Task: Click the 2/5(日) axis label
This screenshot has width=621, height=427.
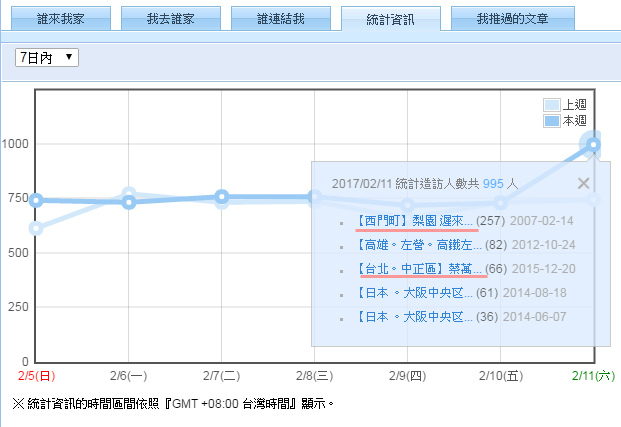Action: tap(36, 376)
